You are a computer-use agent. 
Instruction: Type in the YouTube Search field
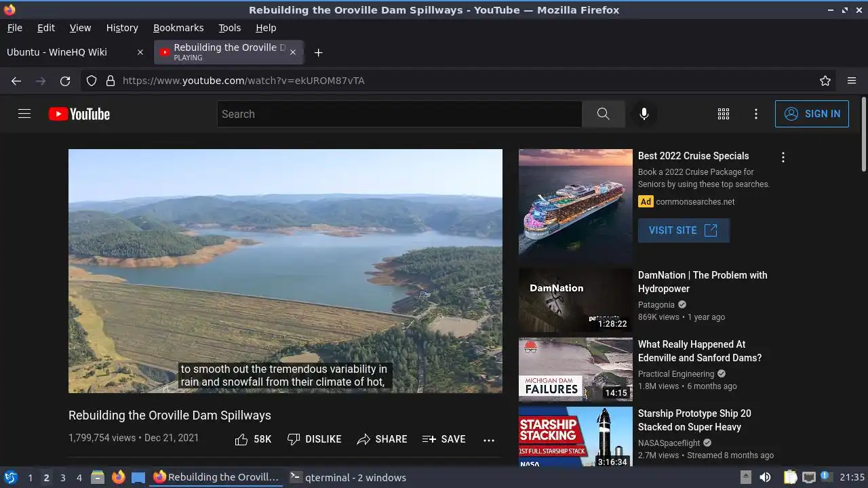pyautogui.click(x=399, y=114)
